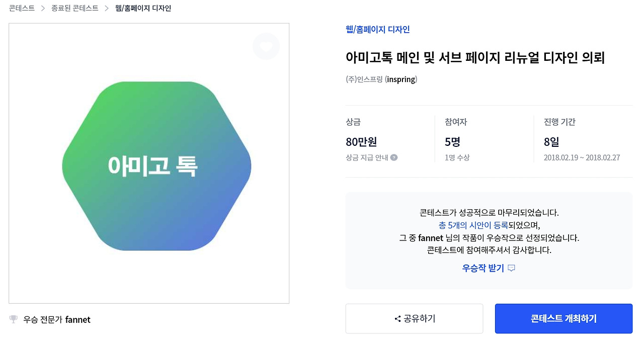Image resolution: width=644 pixels, height=341 pixels.
Task: Open the 종료된 콘테스트 breadcrumb
Action: 75,9
